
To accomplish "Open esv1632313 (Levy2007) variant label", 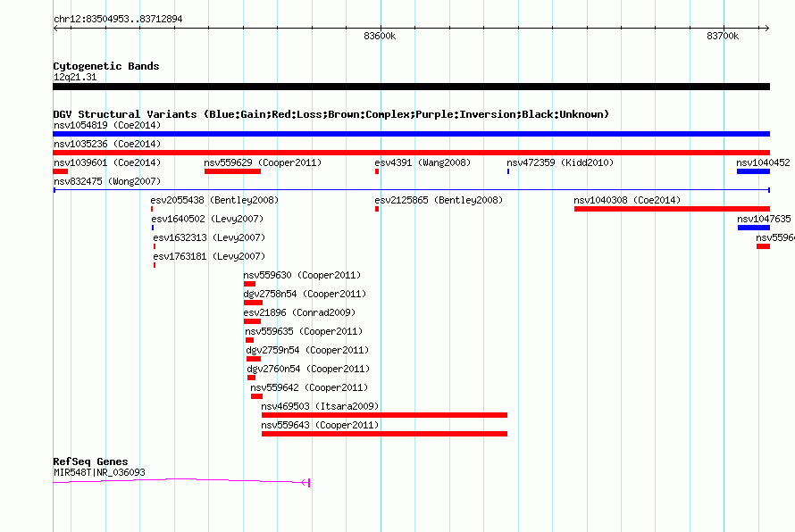I will [x=209, y=237].
